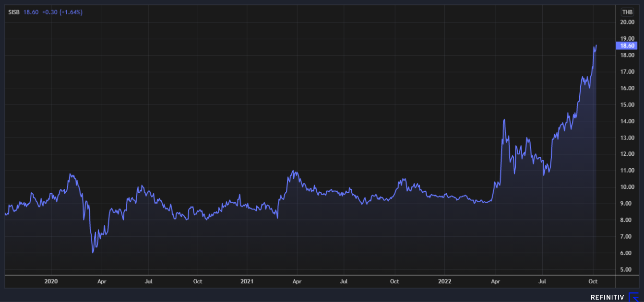Click the Jul label following 2021
This screenshot has height=302, width=644.
click(344, 282)
